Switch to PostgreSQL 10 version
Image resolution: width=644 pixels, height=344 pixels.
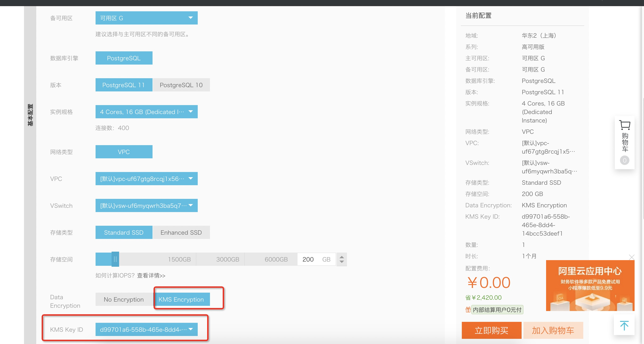click(181, 85)
